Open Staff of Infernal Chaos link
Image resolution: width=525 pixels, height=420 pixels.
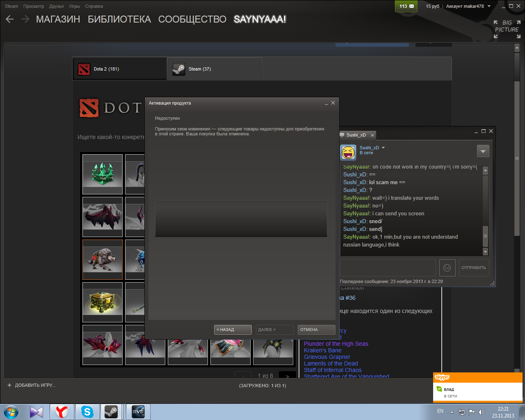click(x=333, y=370)
